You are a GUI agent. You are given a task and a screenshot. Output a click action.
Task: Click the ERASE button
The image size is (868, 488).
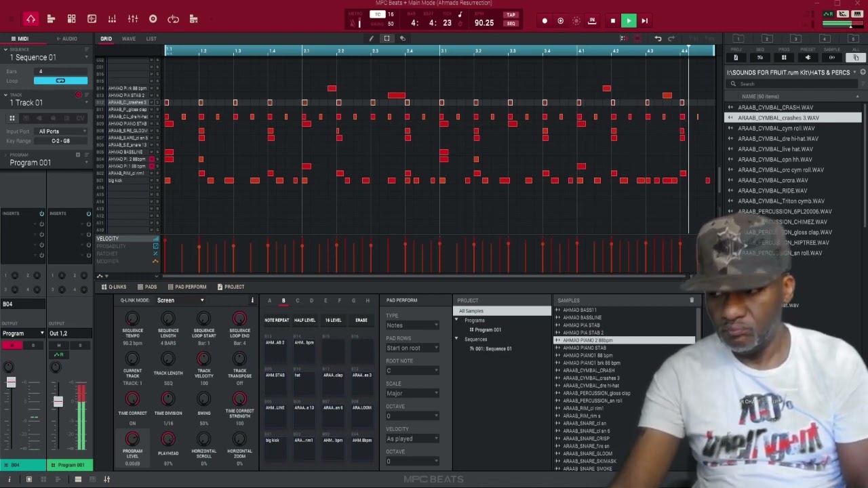click(361, 320)
